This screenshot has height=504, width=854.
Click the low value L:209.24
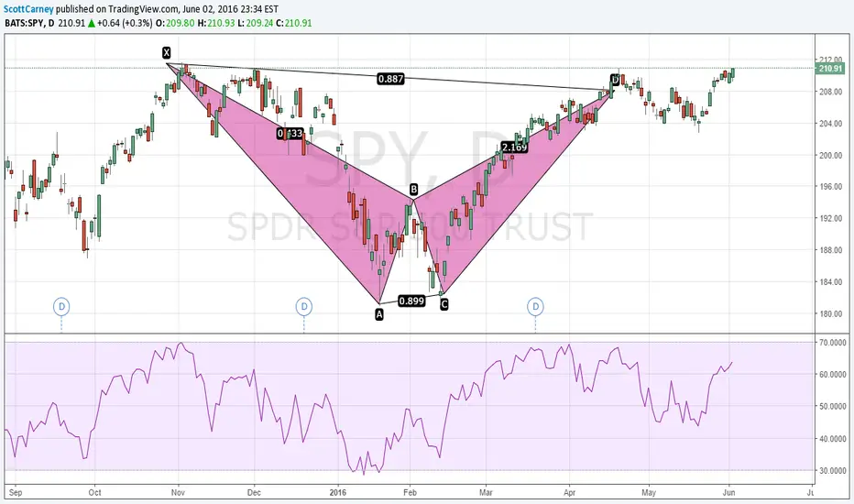pos(256,24)
